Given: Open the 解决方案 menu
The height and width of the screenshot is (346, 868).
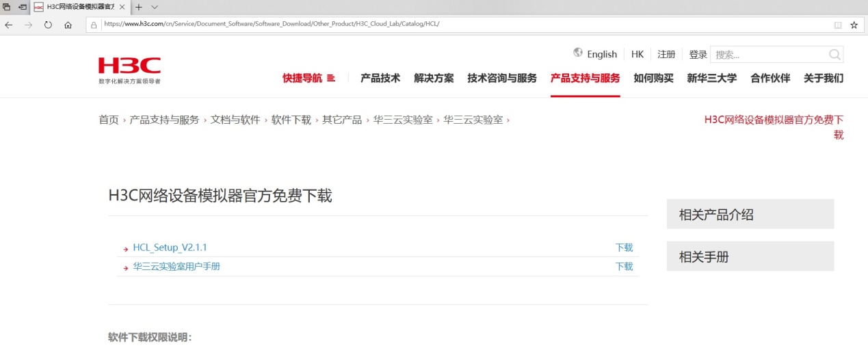Looking at the screenshot, I should [x=434, y=78].
